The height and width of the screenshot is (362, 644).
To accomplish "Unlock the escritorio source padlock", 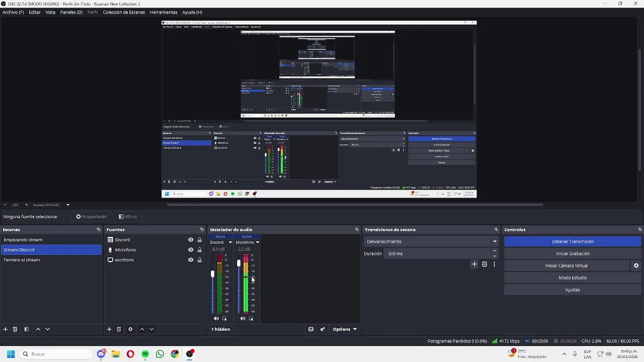I will coord(199,260).
